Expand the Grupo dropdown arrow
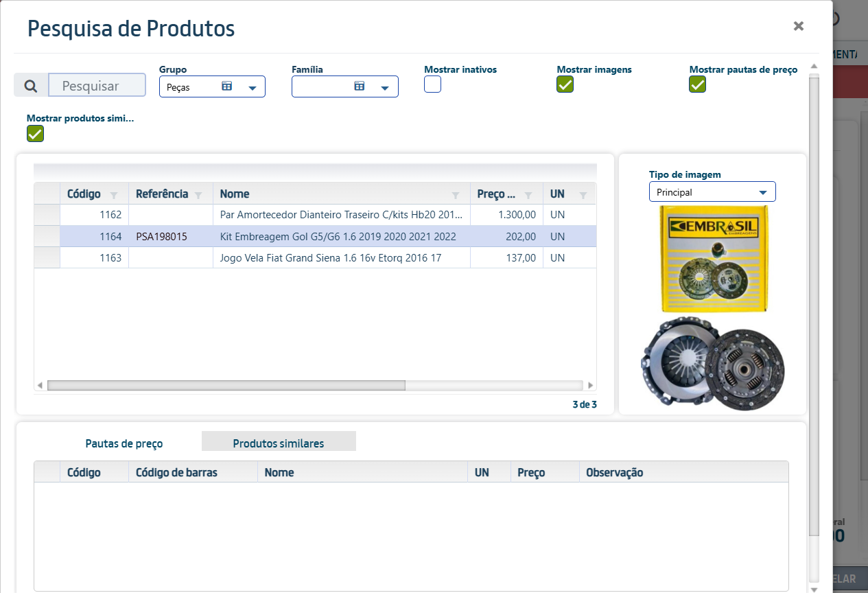Image resolution: width=868 pixels, height=593 pixels. pyautogui.click(x=253, y=88)
